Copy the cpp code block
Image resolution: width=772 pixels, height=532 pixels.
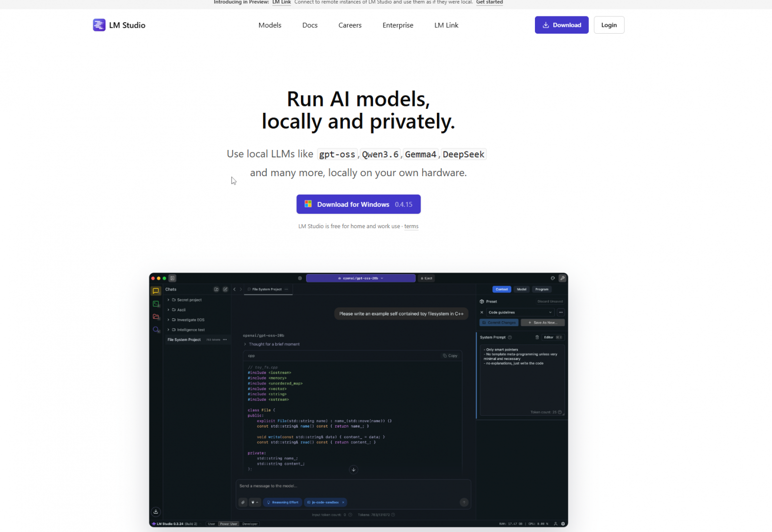tap(450, 356)
